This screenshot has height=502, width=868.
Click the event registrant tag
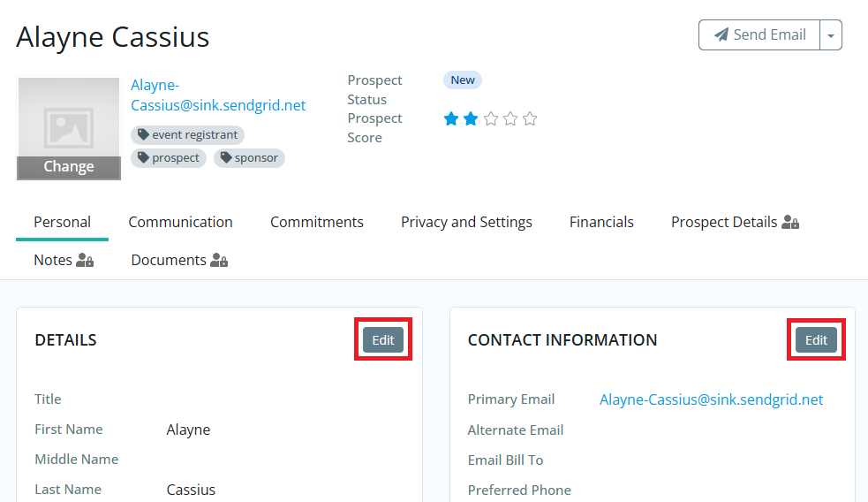(x=187, y=135)
